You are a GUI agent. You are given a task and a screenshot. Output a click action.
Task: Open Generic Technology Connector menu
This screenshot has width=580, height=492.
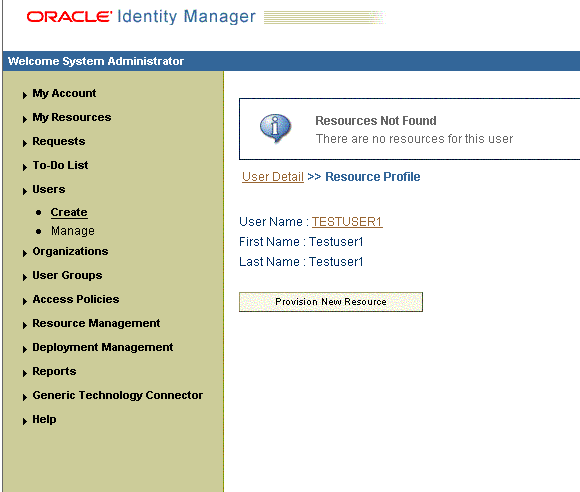click(118, 395)
